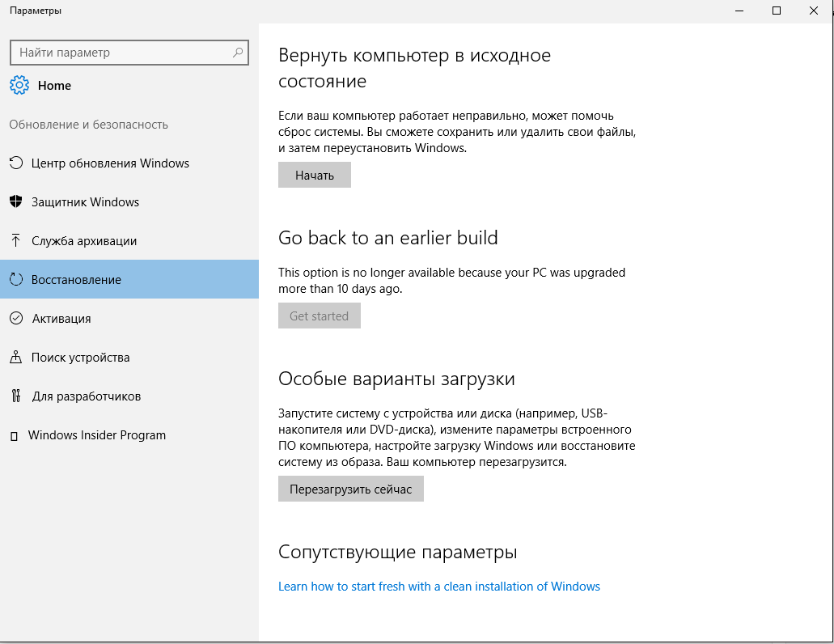
Task: Click Перезагрузить сейчас button
Action: 350,489
